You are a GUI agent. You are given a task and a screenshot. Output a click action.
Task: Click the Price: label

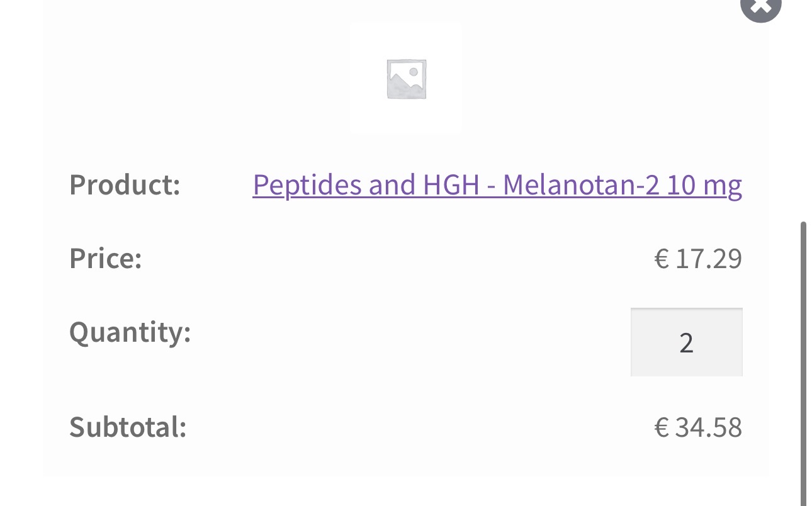tap(106, 258)
